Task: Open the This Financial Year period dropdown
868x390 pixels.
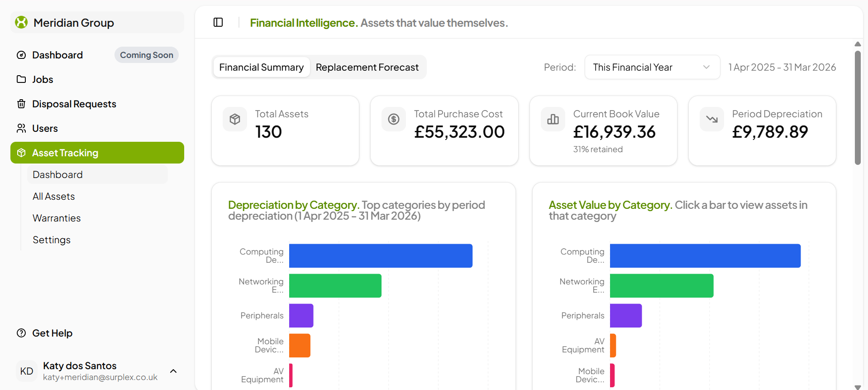Action: click(652, 67)
